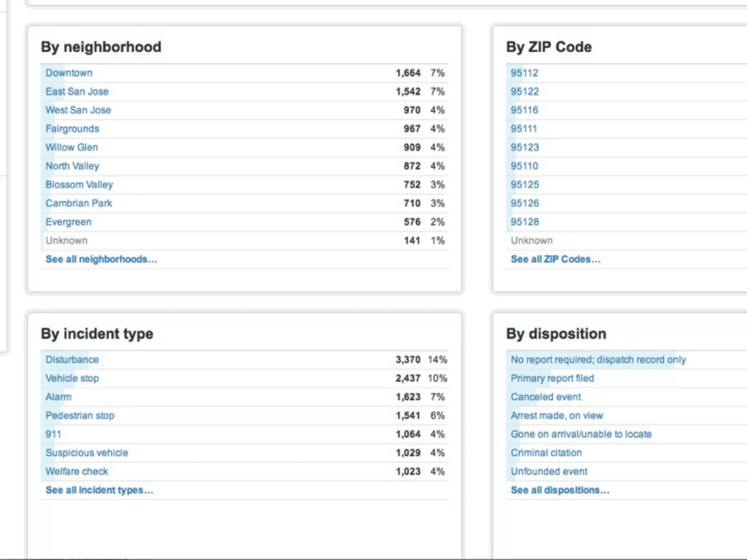Image resolution: width=747 pixels, height=560 pixels.
Task: Select the Welfare check incident type
Action: point(77,471)
